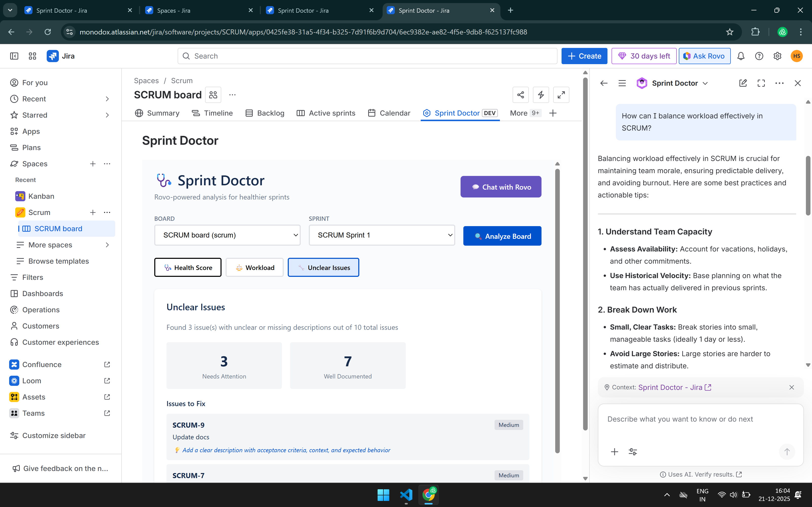Image resolution: width=812 pixels, height=507 pixels.
Task: Open Rovo chat settings sliders icon
Action: (x=633, y=452)
